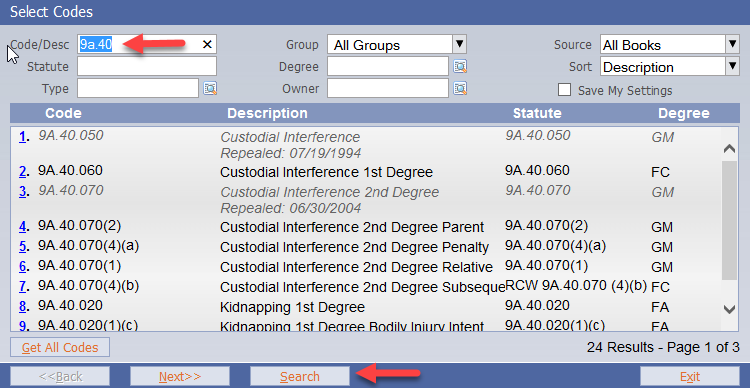Select statute RCW 9A.40.070 (4)(b)
This screenshot has width=750, height=388.
click(576, 286)
